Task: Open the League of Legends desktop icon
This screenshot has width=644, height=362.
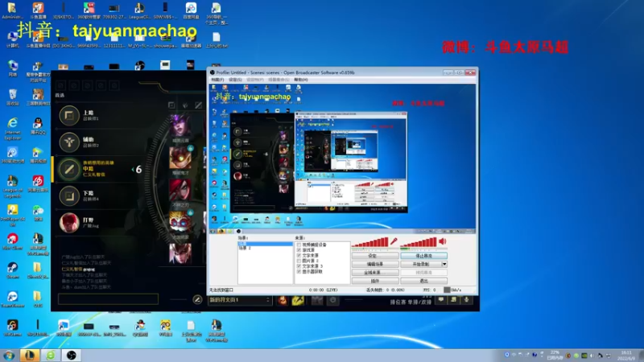Action: tap(12, 187)
